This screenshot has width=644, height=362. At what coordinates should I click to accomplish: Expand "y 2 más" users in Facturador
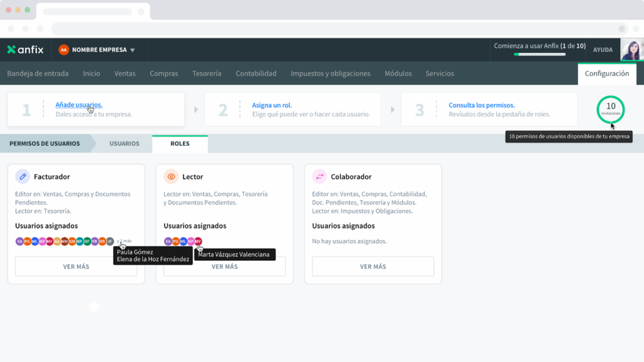coord(125,241)
